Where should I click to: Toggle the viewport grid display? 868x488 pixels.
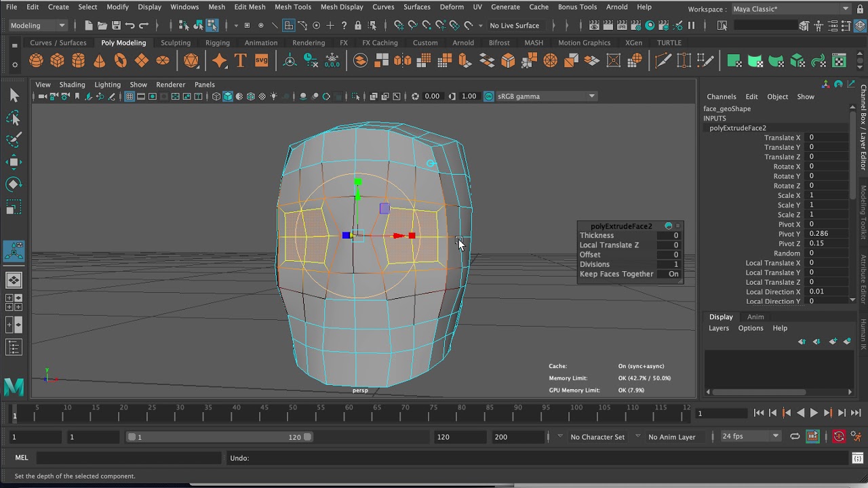(x=130, y=96)
